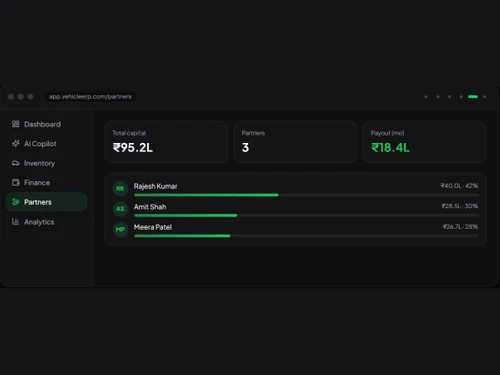Click Rajesh Kumar's 42% progress bar
This screenshot has width=500, height=375.
[x=306, y=195]
